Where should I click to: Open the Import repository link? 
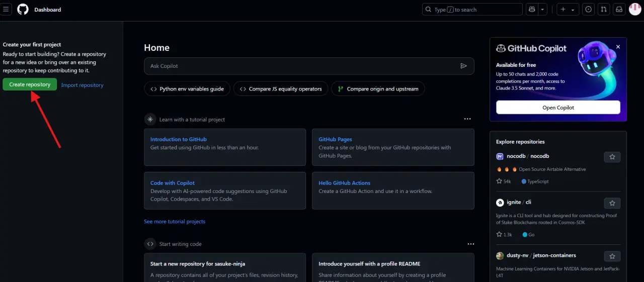[x=82, y=85]
